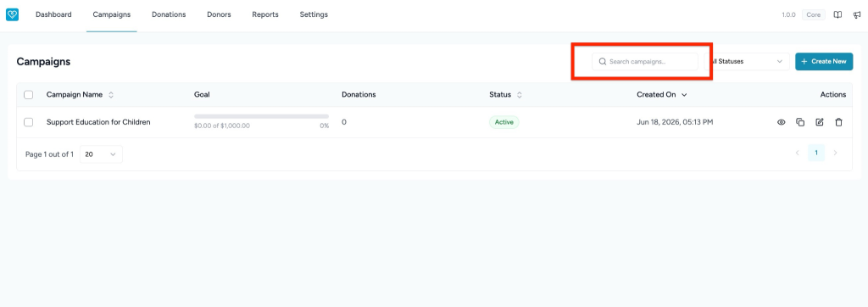The height and width of the screenshot is (307, 868).
Task: Click the heart logo icon
Action: pyautogui.click(x=12, y=14)
